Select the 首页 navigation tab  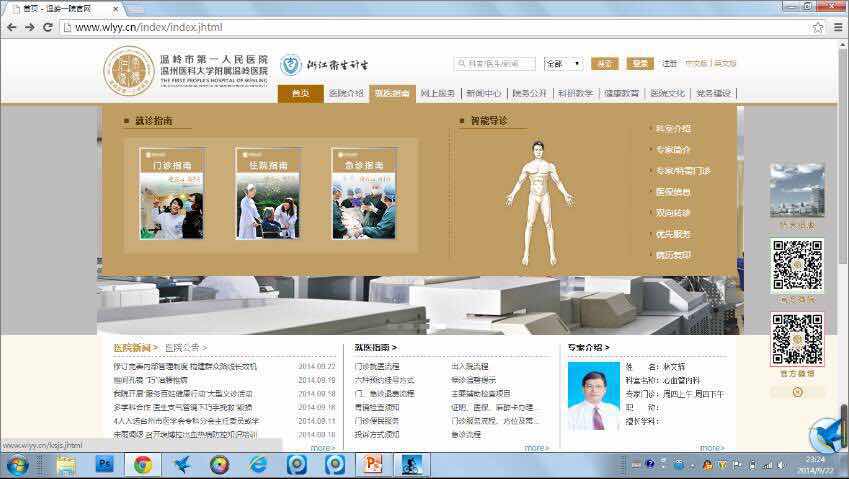tap(300, 94)
